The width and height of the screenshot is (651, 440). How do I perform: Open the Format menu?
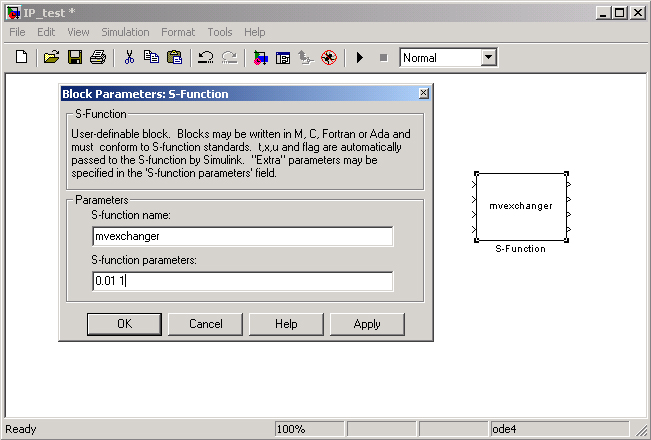pyautogui.click(x=178, y=32)
